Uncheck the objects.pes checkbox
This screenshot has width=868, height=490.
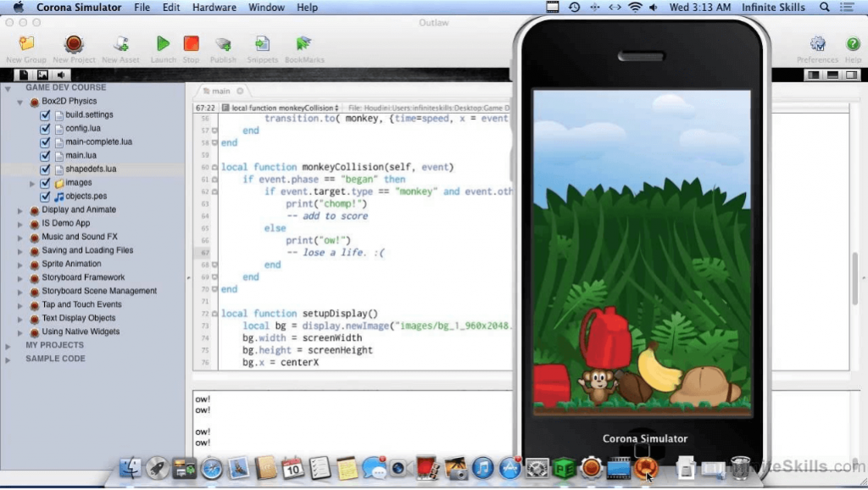tap(46, 197)
